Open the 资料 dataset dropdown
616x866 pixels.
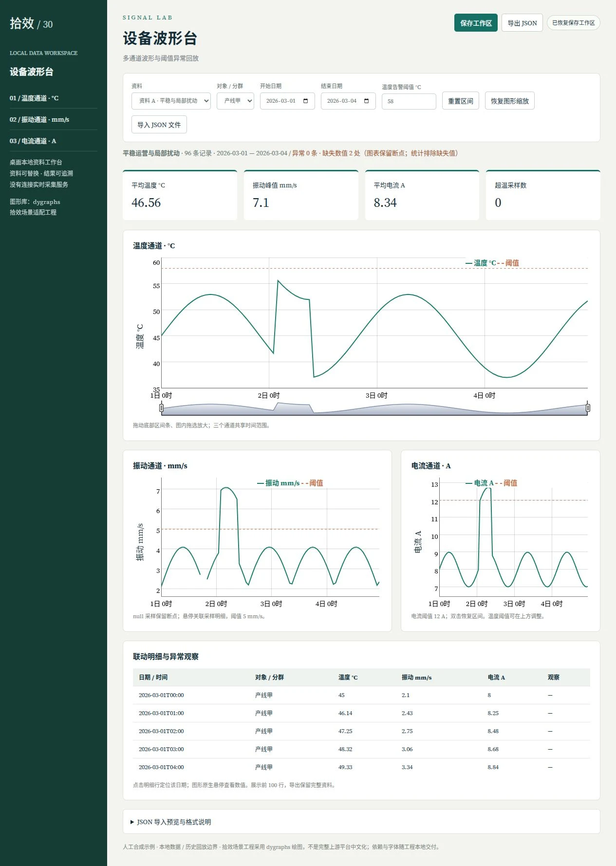(171, 101)
